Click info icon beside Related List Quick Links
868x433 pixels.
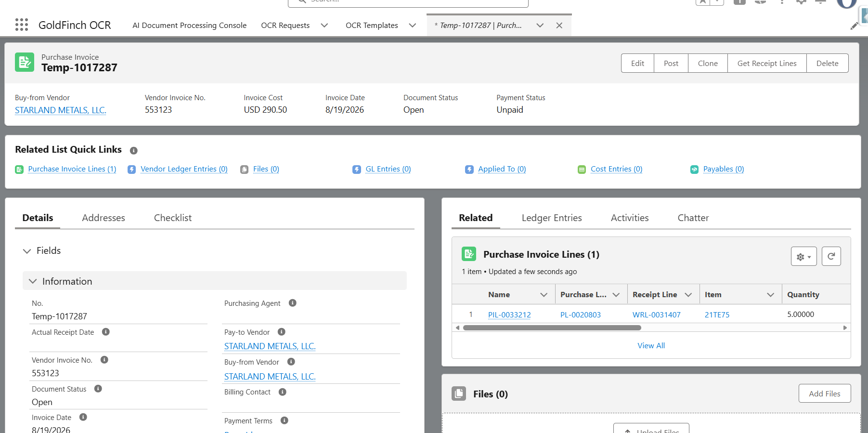134,150
